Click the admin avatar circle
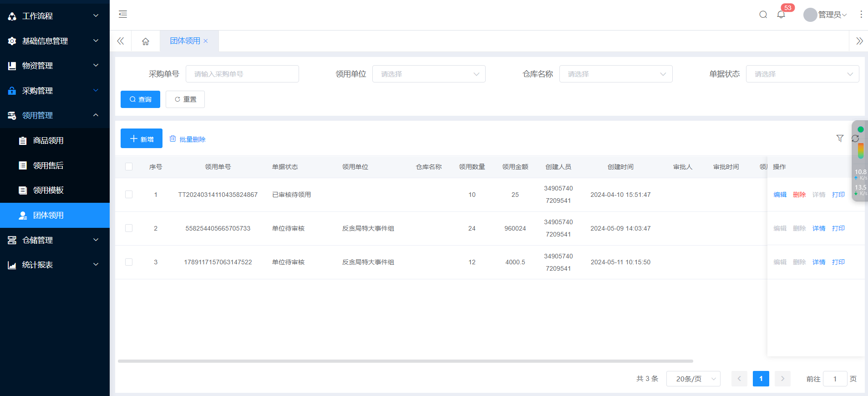 point(810,15)
